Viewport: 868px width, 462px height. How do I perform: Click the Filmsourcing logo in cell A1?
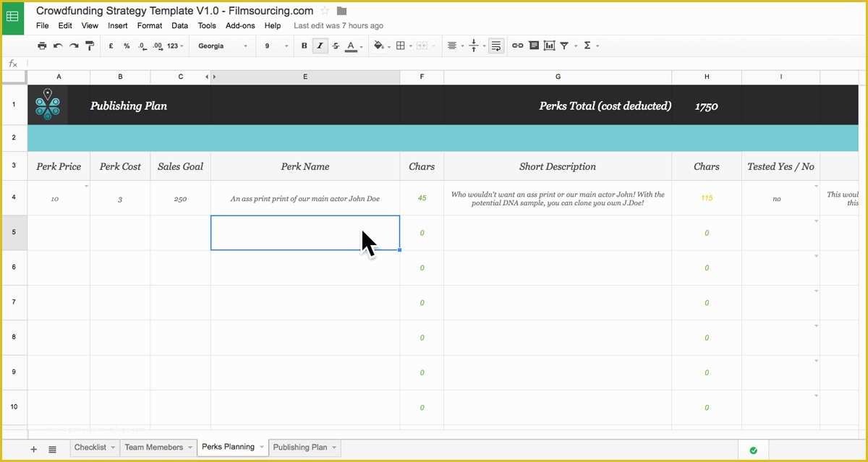tap(48, 105)
